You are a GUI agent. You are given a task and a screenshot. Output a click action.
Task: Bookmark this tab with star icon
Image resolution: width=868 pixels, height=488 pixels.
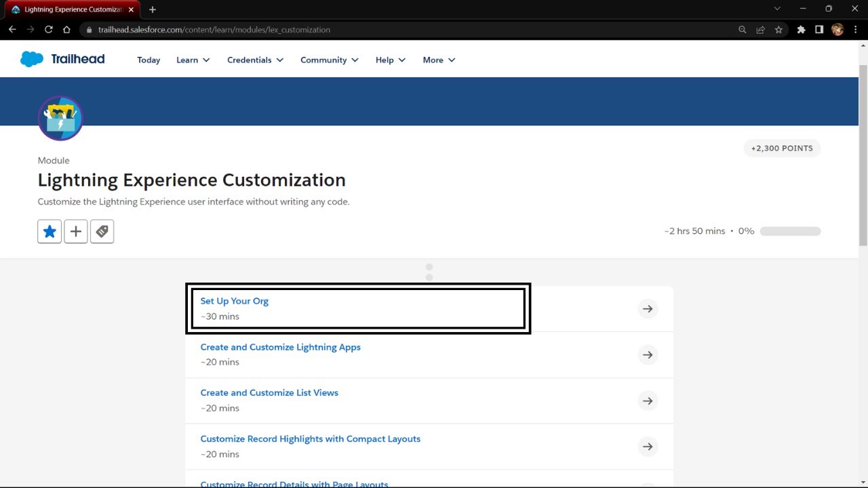point(778,30)
